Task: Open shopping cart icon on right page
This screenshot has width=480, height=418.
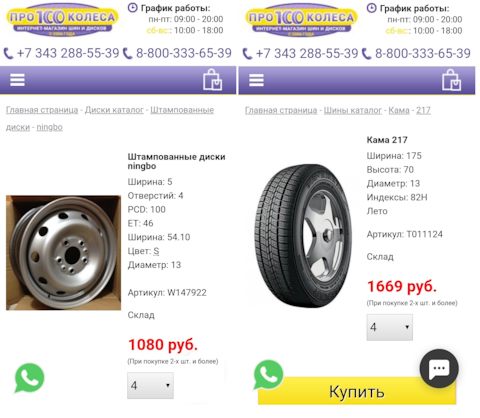Action: [x=452, y=80]
